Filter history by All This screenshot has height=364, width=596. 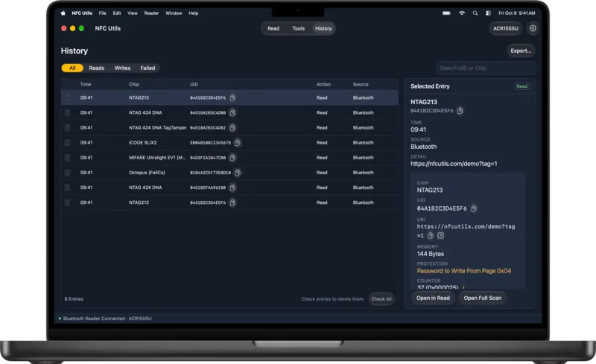pyautogui.click(x=72, y=68)
